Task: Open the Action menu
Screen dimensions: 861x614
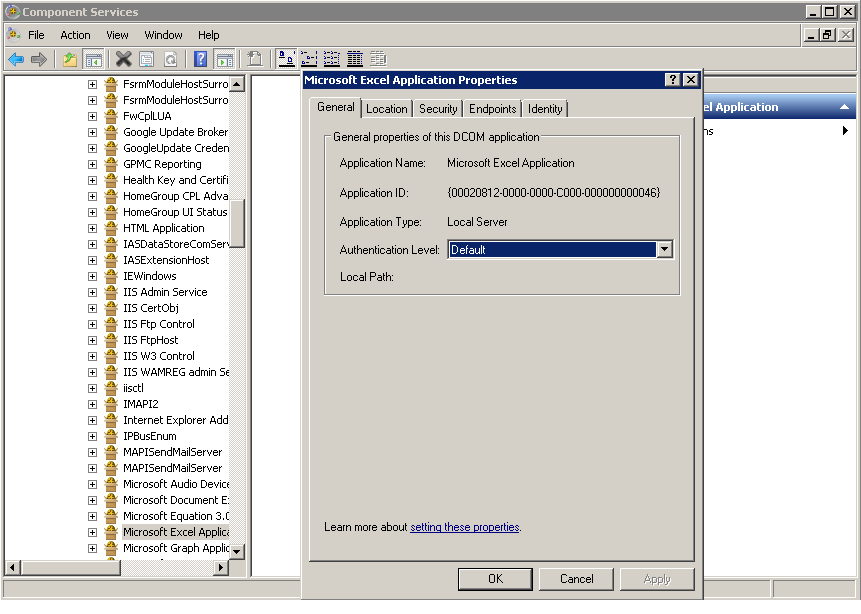Action: (x=75, y=34)
